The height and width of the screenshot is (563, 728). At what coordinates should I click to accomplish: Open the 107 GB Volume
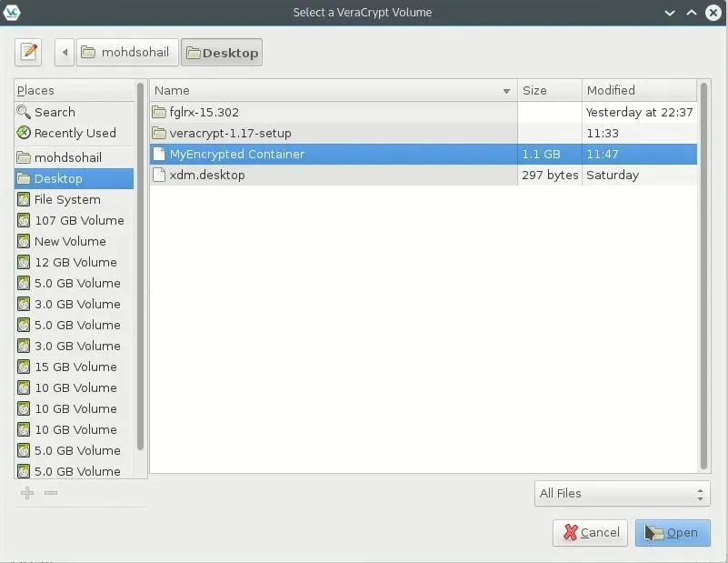point(75,220)
